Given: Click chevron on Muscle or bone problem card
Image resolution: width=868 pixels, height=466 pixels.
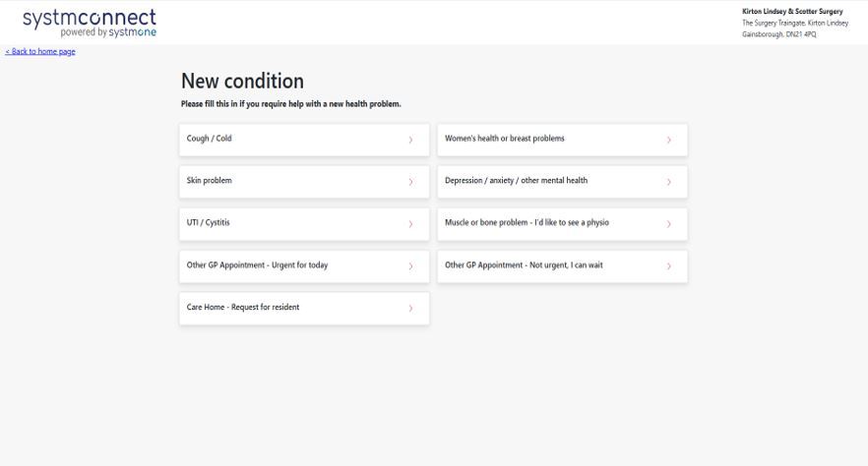Looking at the screenshot, I should 668,224.
